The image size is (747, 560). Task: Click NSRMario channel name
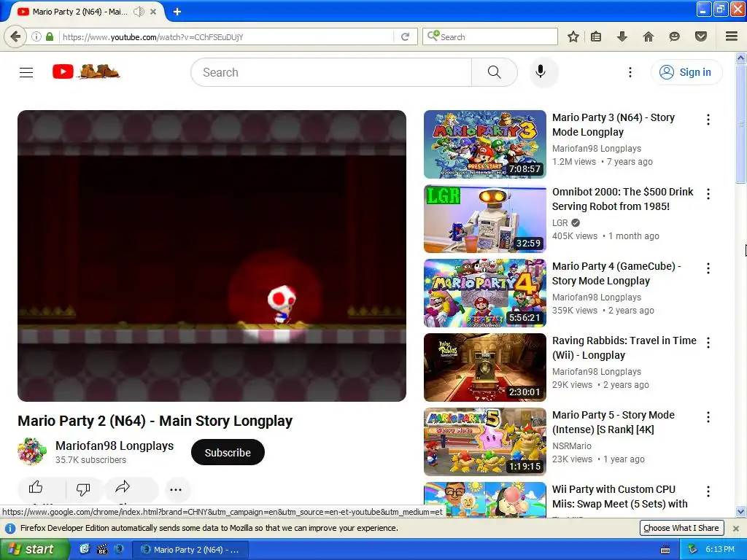[x=572, y=446]
